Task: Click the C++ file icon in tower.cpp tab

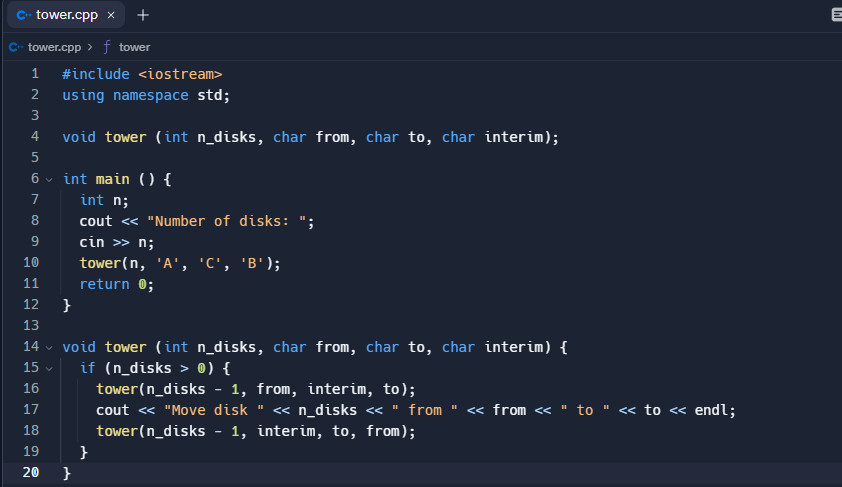Action: 24,15
